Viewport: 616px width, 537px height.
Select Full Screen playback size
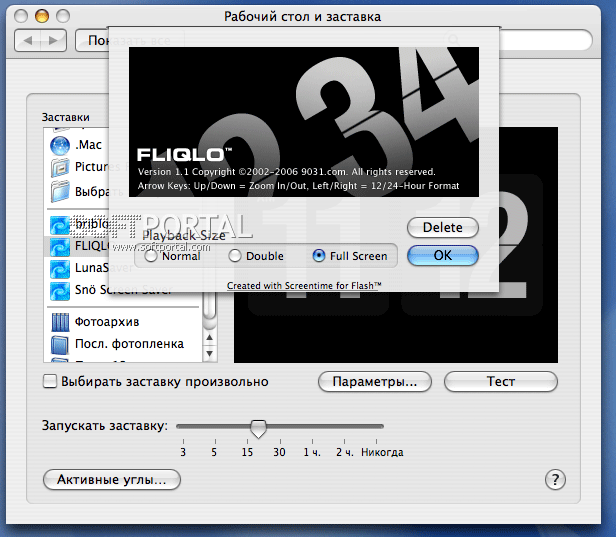(x=319, y=256)
